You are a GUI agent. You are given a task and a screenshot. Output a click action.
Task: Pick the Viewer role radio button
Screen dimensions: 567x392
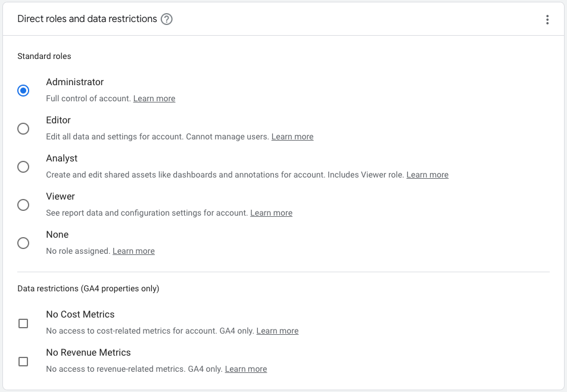point(23,205)
